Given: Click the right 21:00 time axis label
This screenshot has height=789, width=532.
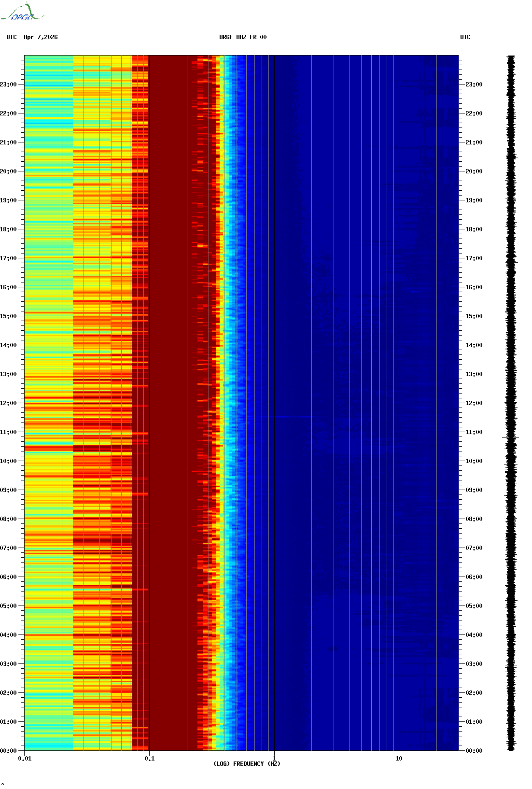Looking at the screenshot, I should [x=474, y=142].
